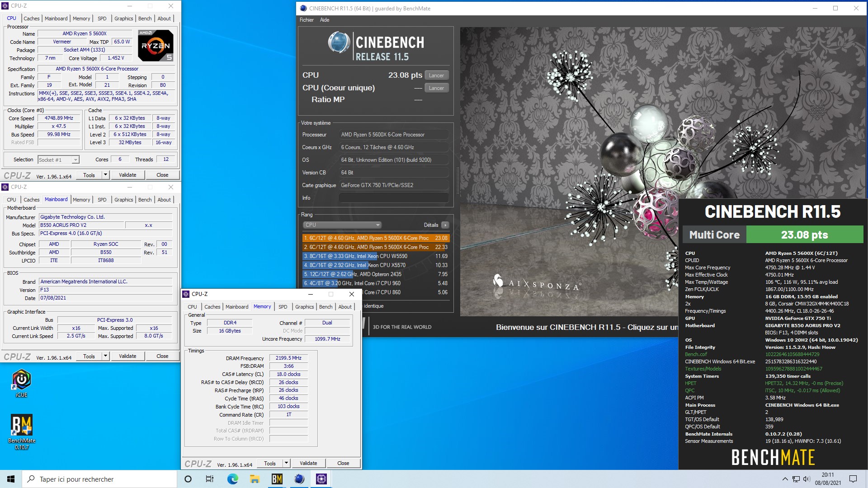Switch to the SPD tab in the top CPU-Z window

pos(102,19)
